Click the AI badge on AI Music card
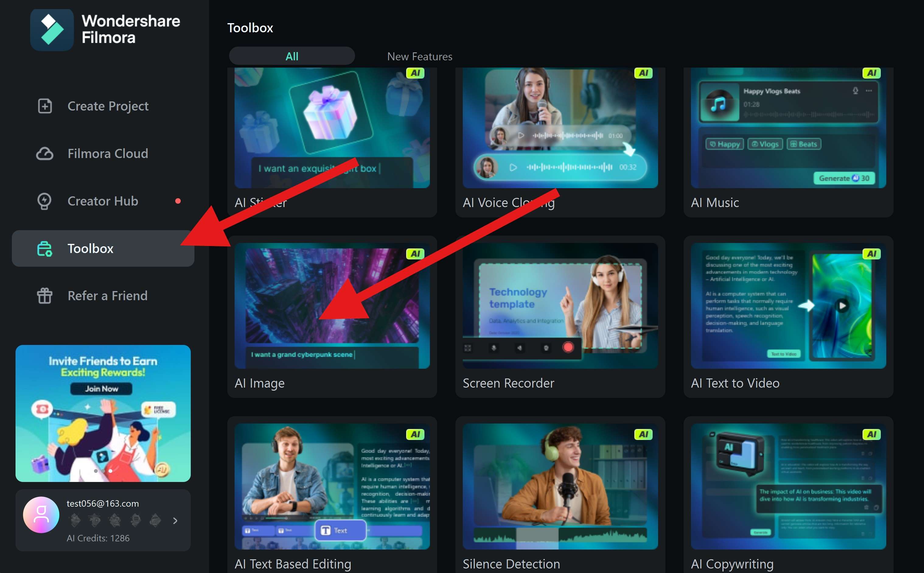Screen dimensions: 924x573 [871, 73]
